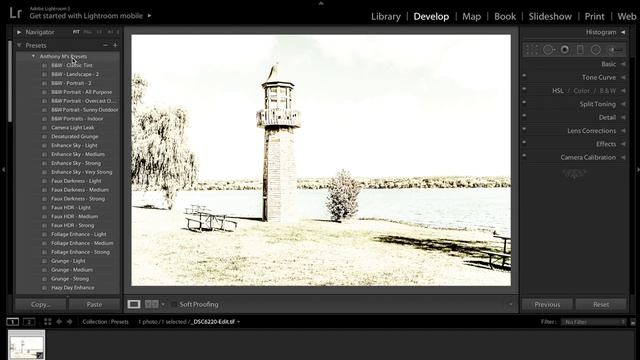
Task: Toggle the Lens Corrections panel switch
Action: (524, 129)
